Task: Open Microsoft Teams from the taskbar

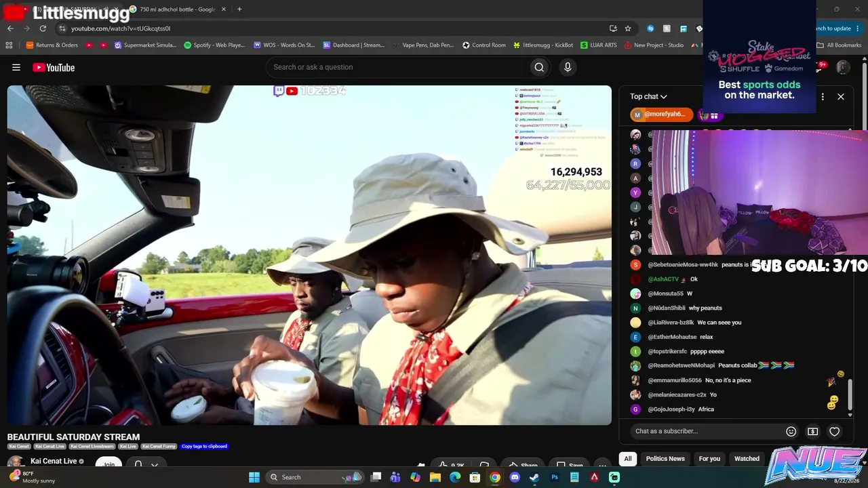Action: point(395,477)
